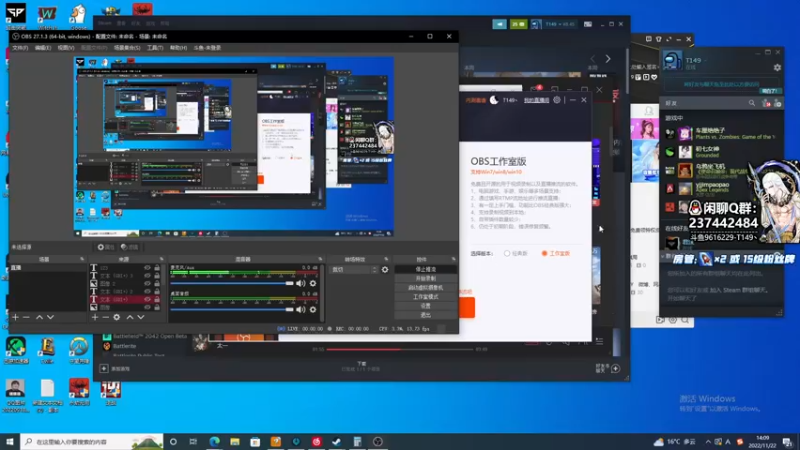The image size is (800, 450).
Task: Adjust the desktop audio volume slider
Action: pos(232,309)
